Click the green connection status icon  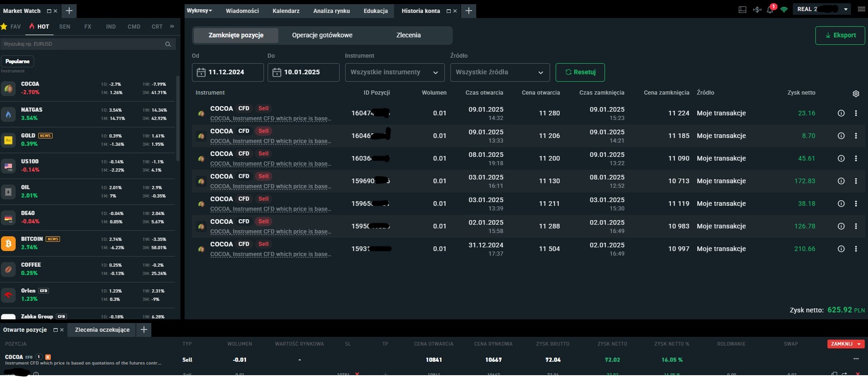click(784, 10)
